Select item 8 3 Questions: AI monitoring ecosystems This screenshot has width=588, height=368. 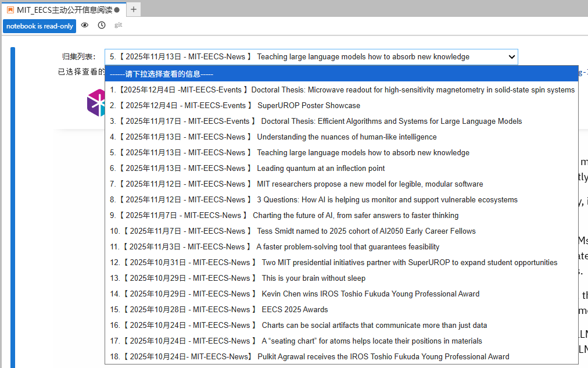pyautogui.click(x=342, y=199)
